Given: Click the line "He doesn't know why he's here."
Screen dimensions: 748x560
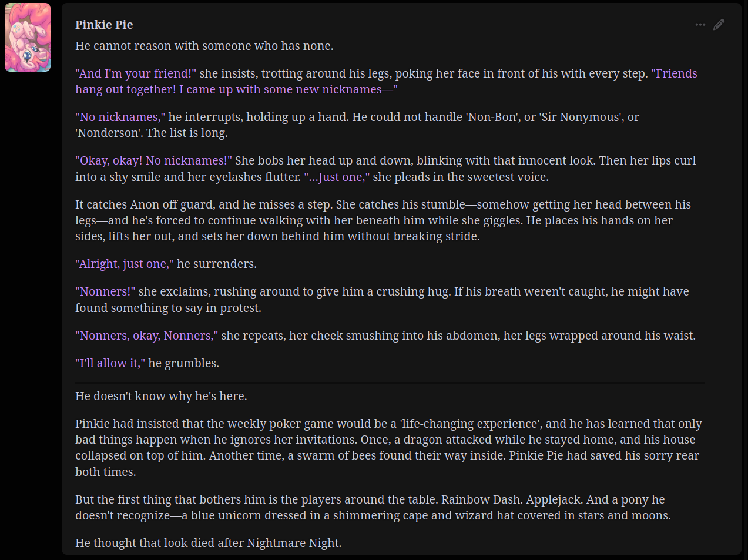Looking at the screenshot, I should pyautogui.click(x=161, y=396).
